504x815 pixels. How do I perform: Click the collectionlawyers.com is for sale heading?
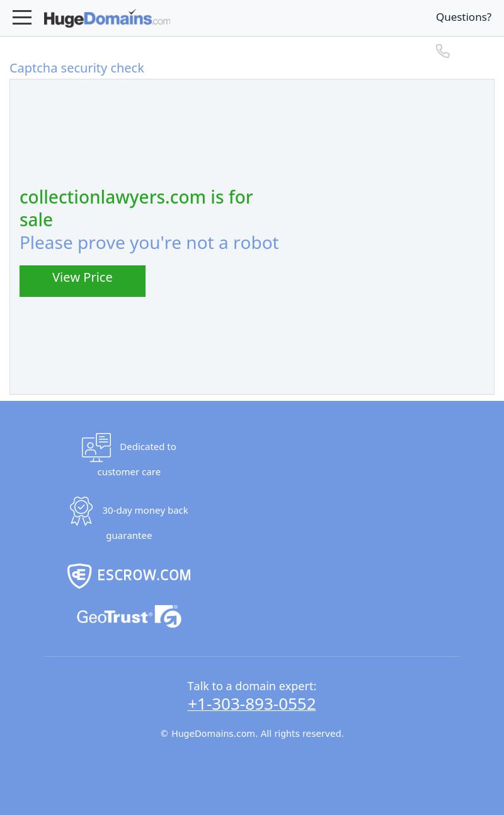pyautogui.click(x=136, y=208)
